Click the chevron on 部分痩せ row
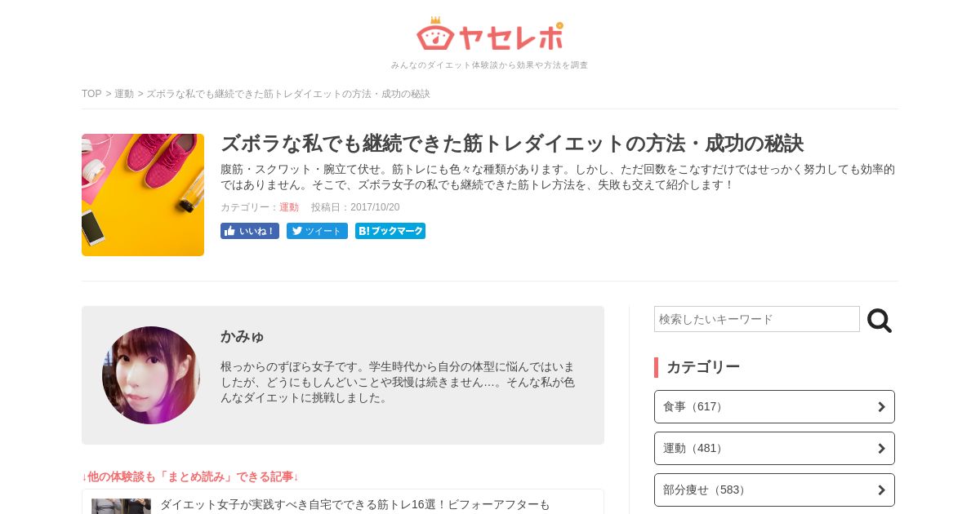Screen dimensions: 980x514 881,490
